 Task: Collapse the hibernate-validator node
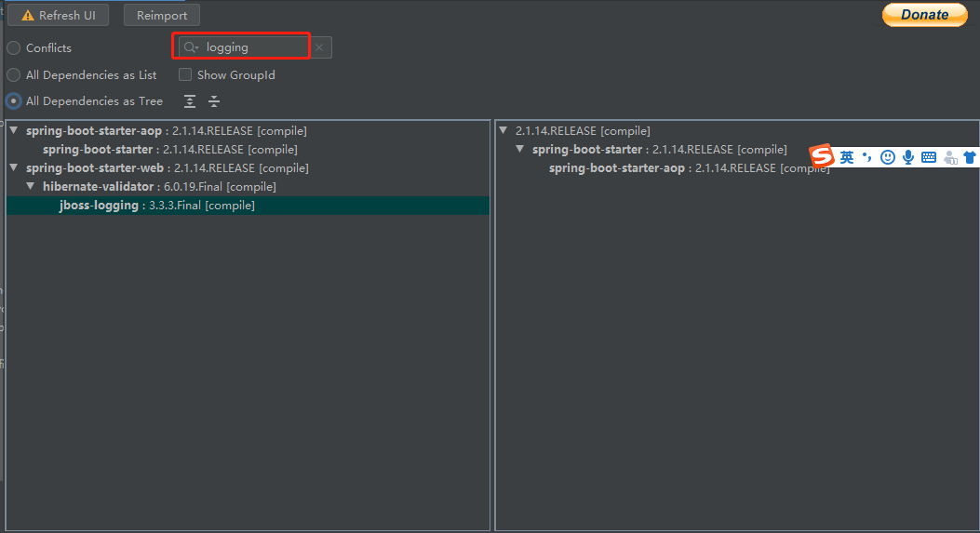(x=31, y=186)
